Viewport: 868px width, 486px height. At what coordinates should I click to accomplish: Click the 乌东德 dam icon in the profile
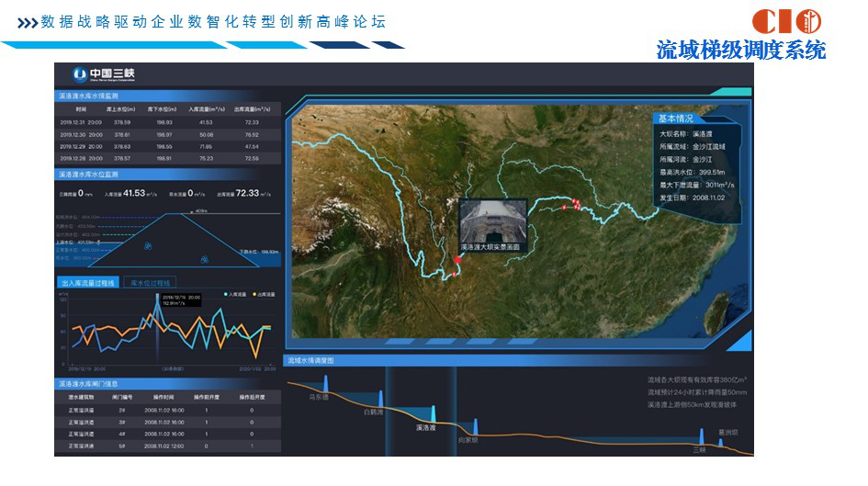click(x=325, y=384)
